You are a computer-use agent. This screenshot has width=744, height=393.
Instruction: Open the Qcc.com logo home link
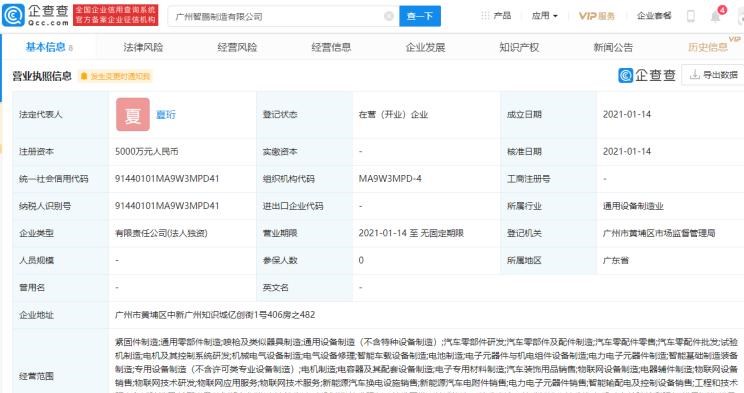[36, 15]
